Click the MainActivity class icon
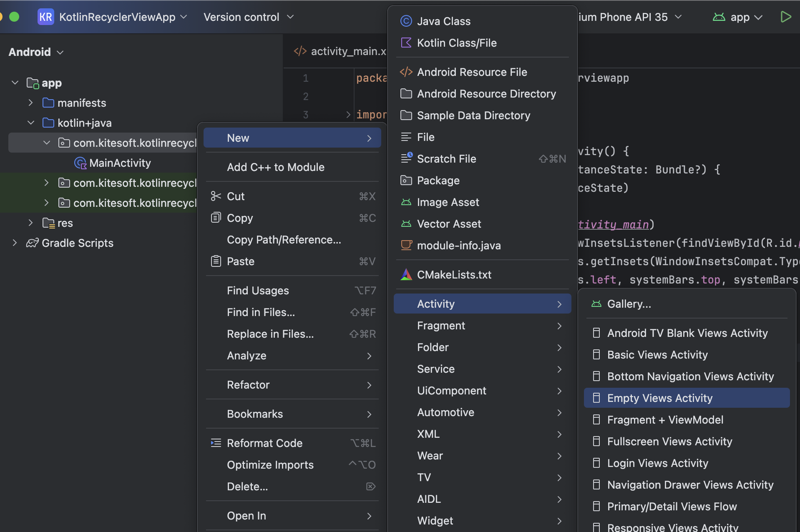 click(x=80, y=163)
